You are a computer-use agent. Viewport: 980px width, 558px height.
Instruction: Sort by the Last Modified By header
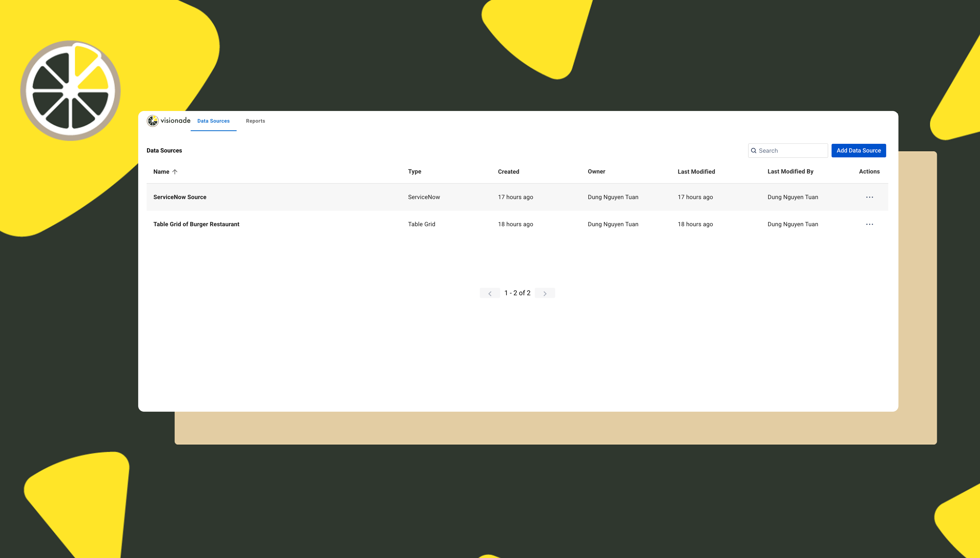pyautogui.click(x=790, y=172)
